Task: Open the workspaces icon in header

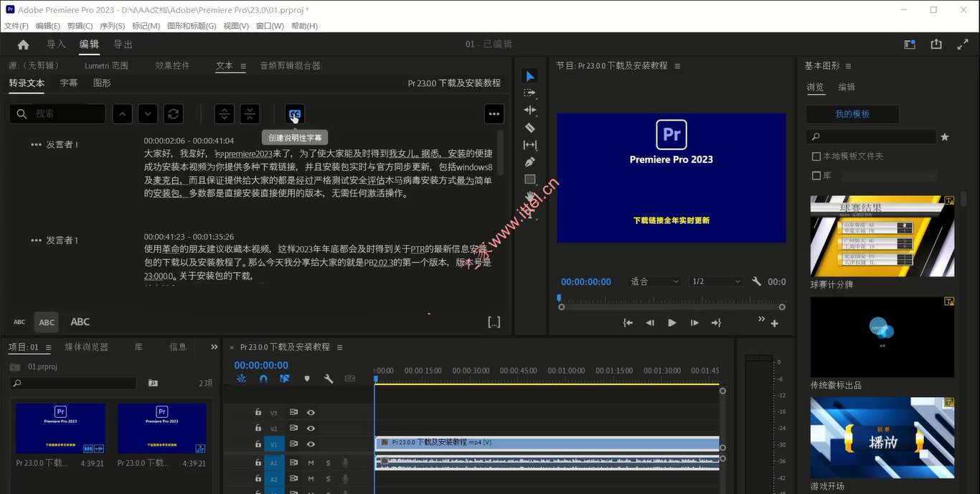Action: click(x=910, y=45)
